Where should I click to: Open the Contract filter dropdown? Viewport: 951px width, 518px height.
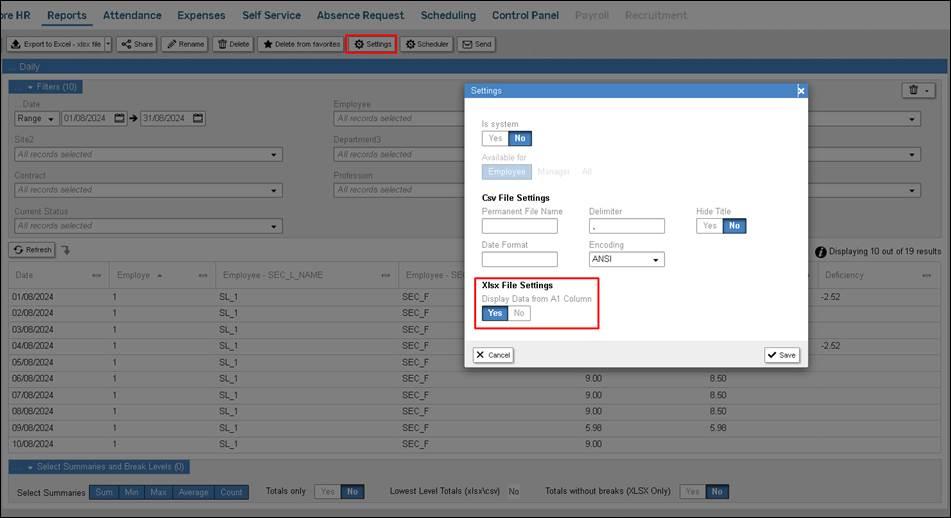tap(148, 190)
